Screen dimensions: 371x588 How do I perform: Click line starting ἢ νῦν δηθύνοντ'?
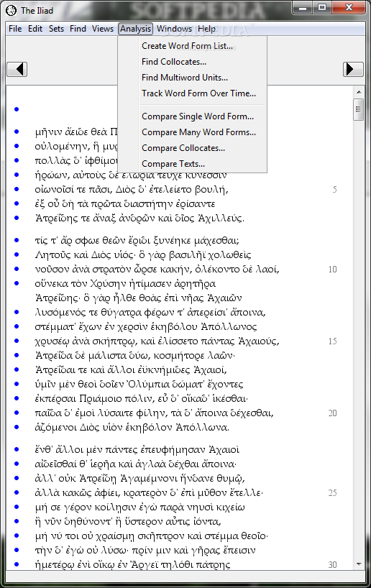coord(128,521)
